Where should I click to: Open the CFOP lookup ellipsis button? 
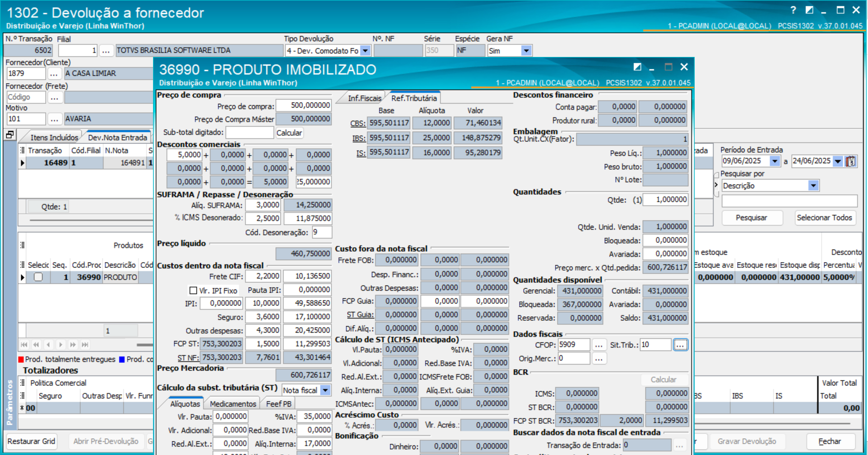point(599,345)
